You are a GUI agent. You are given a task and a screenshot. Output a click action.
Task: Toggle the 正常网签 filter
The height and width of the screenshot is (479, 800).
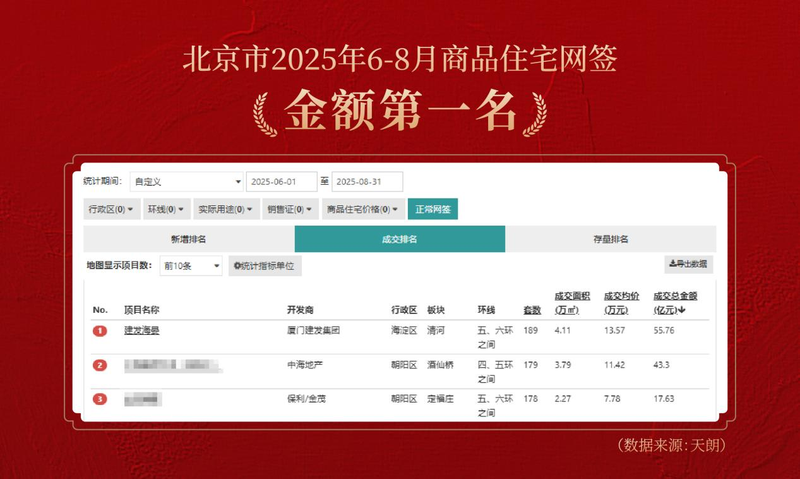432,210
